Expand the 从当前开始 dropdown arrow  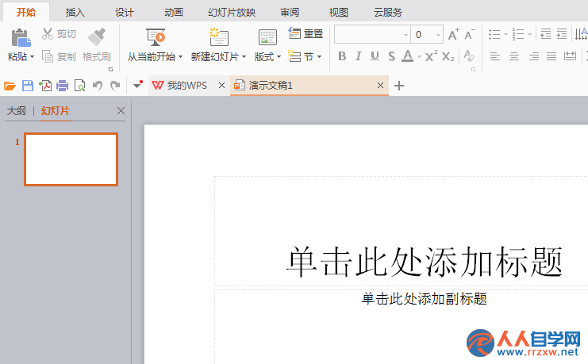tap(181, 57)
